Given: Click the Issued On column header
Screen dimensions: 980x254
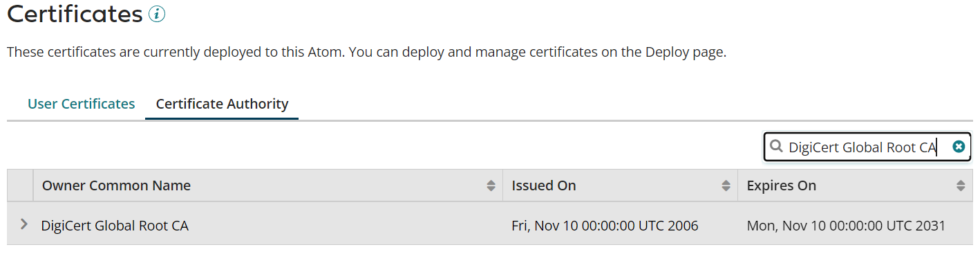Looking at the screenshot, I should click(544, 185).
